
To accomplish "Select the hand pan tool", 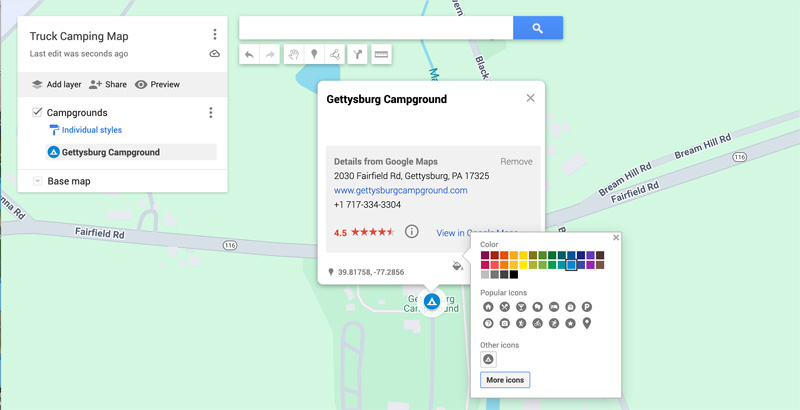I will pyautogui.click(x=293, y=55).
